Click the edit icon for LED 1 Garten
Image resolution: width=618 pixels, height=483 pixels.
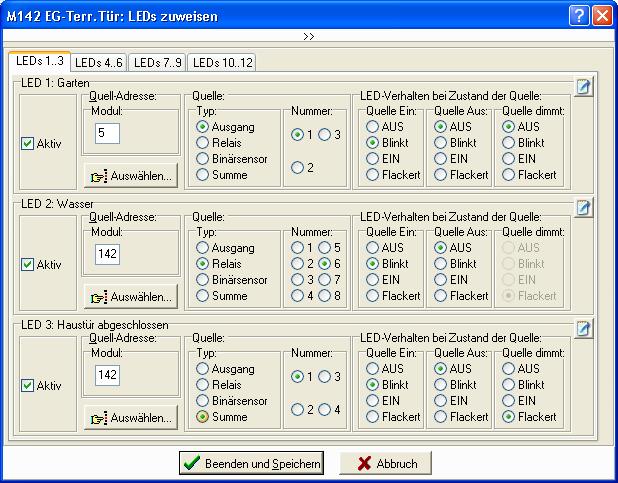click(x=583, y=87)
